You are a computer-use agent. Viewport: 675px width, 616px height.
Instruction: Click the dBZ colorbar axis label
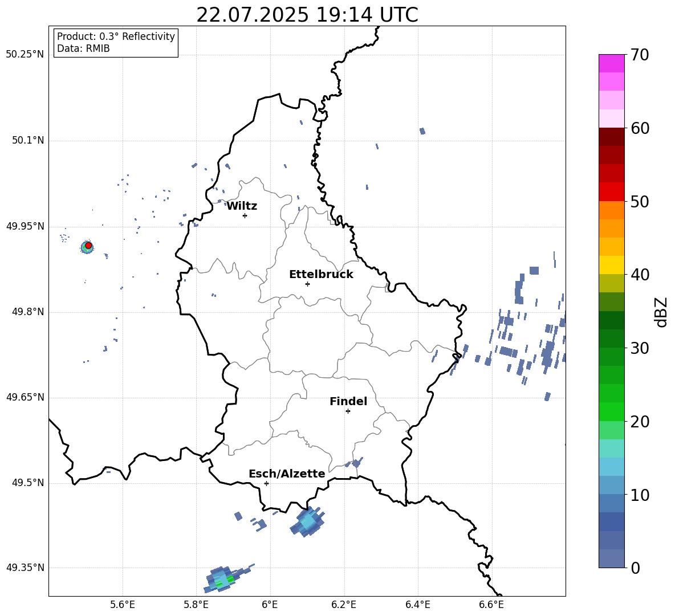pyautogui.click(x=661, y=312)
